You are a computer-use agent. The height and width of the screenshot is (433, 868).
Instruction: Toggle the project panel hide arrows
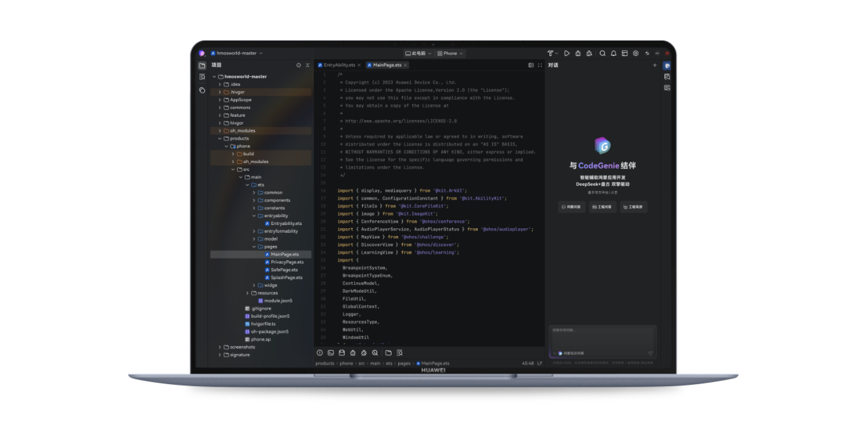tap(307, 65)
